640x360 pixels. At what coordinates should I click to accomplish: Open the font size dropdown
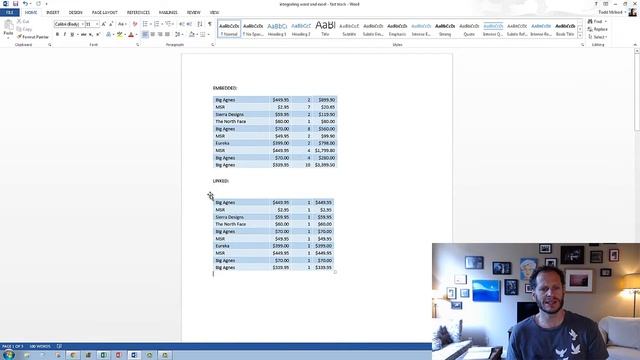coord(97,24)
